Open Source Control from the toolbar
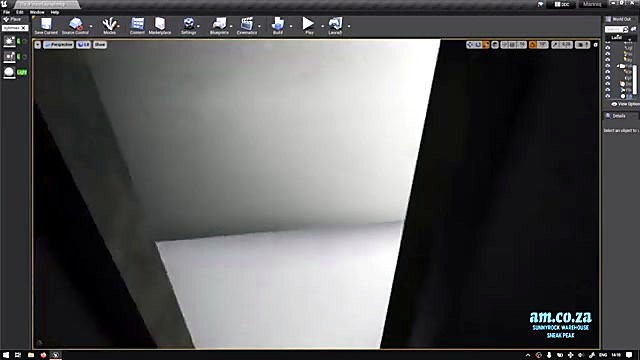640x360 pixels. 75,25
